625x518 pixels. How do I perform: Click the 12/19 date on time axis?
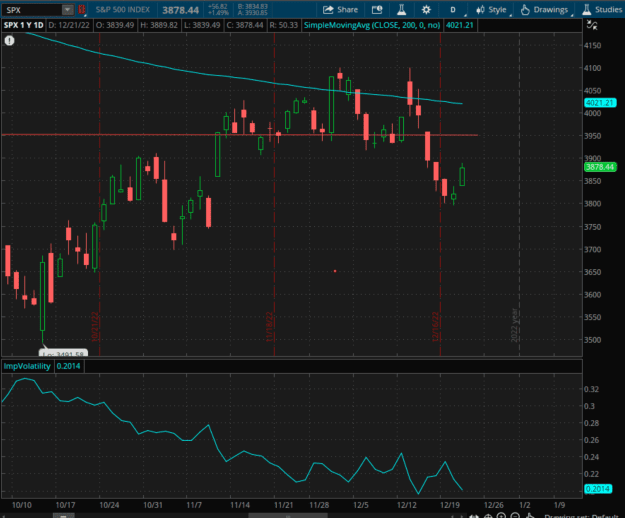pos(450,505)
